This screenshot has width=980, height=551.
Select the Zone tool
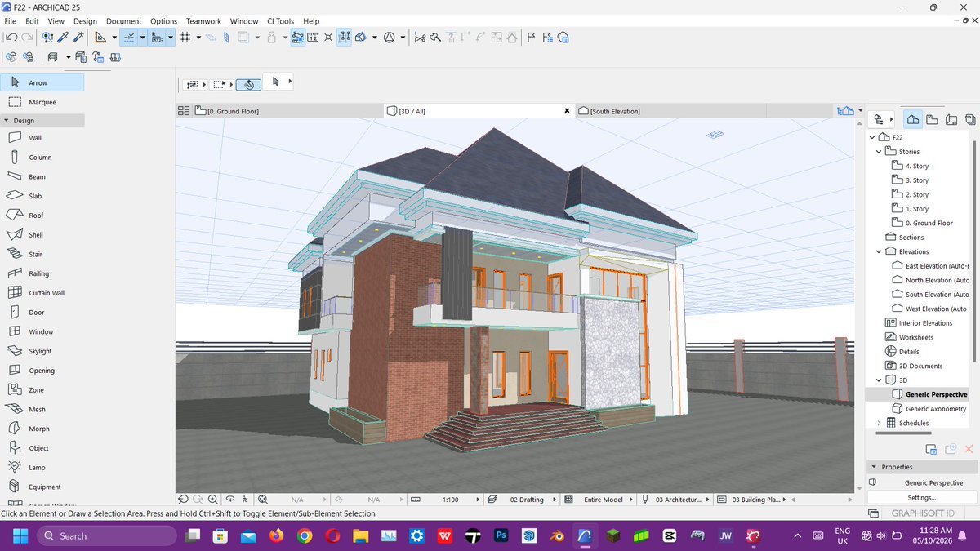(x=42, y=390)
